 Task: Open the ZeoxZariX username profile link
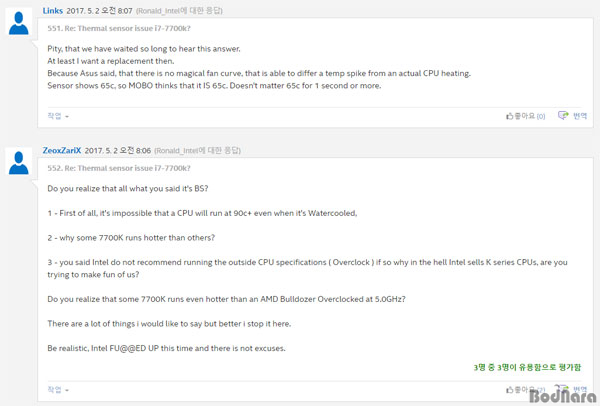[x=62, y=150]
